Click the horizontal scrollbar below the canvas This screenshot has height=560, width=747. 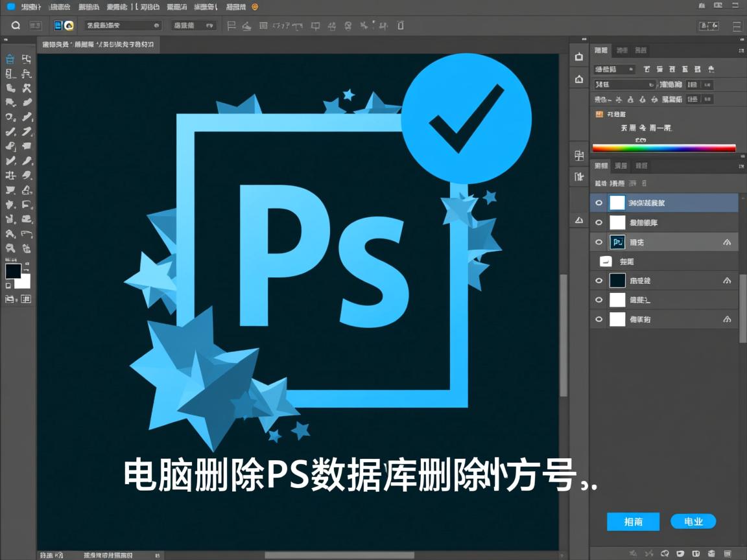338,555
